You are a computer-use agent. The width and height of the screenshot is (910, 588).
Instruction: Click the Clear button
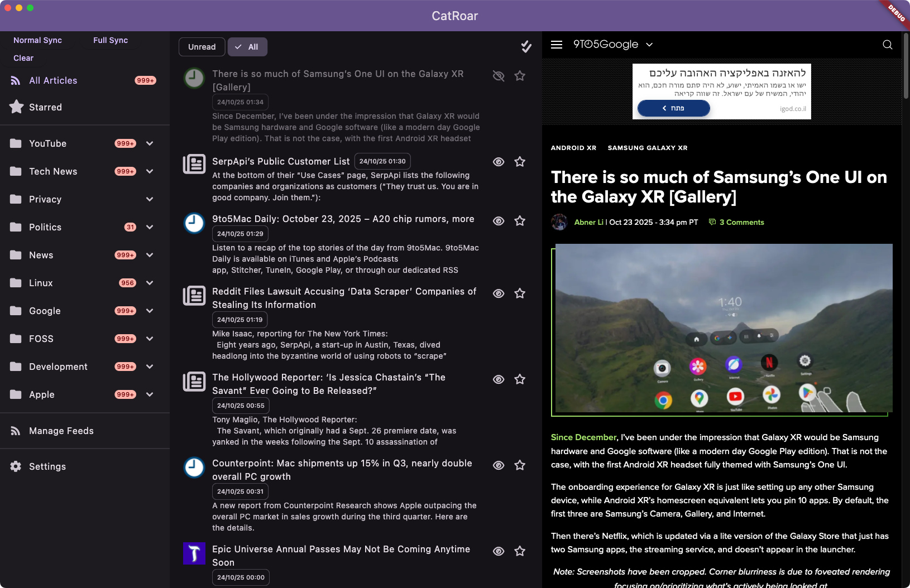[23, 58]
